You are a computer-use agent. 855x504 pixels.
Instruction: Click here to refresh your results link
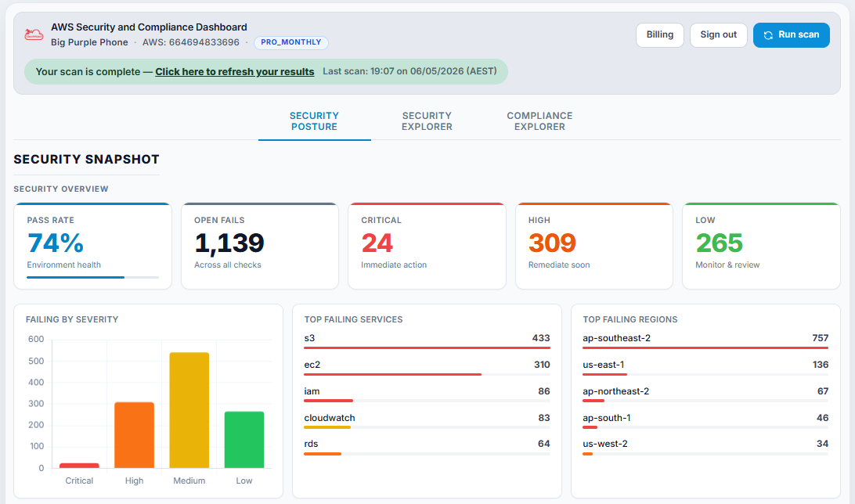click(x=234, y=71)
